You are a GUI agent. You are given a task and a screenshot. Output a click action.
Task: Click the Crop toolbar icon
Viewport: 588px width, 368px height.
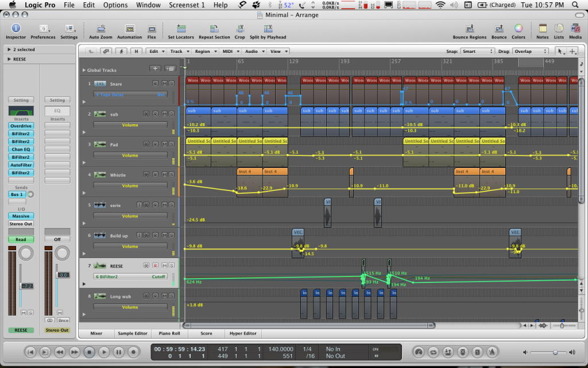[239, 29]
